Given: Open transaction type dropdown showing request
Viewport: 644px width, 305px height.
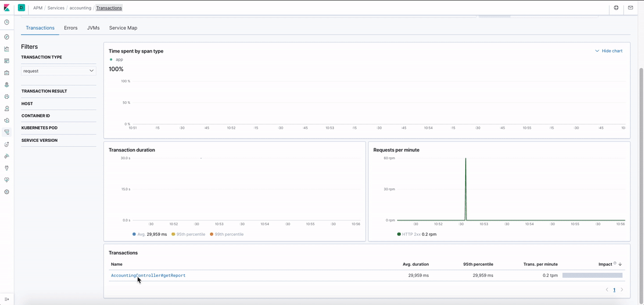Looking at the screenshot, I should pos(58,71).
